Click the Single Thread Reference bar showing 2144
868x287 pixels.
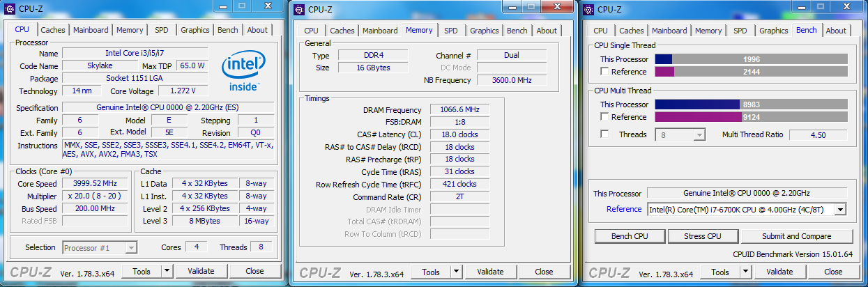(x=751, y=72)
